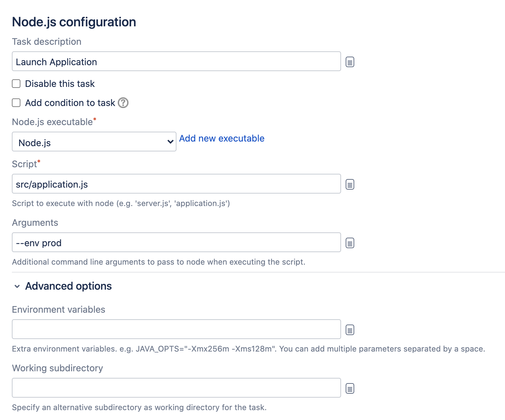Edit the Arguments field containing --env prod
The image size is (505, 420).
point(176,242)
